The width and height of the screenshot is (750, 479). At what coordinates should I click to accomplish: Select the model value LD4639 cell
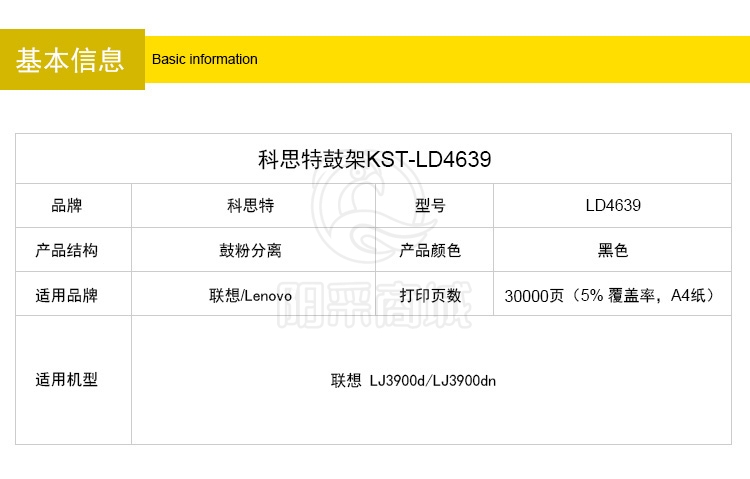coord(613,205)
